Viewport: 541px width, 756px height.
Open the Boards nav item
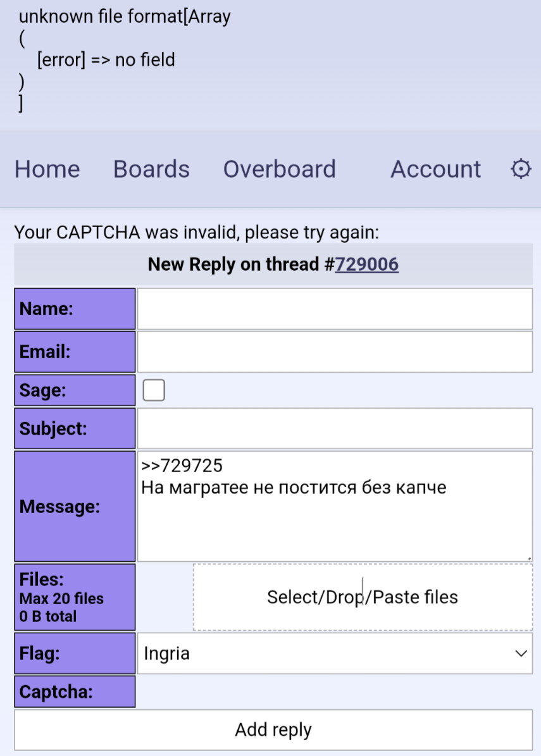click(x=151, y=170)
